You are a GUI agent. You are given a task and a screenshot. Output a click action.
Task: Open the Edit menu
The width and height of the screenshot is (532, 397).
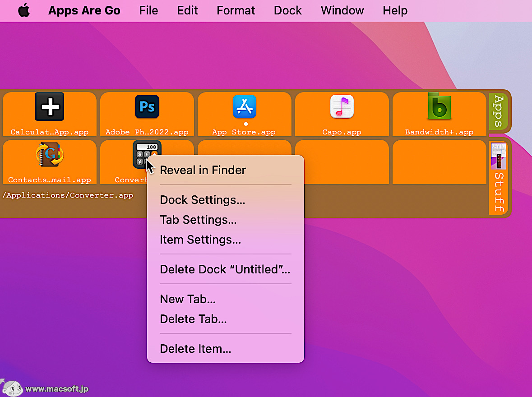click(188, 10)
